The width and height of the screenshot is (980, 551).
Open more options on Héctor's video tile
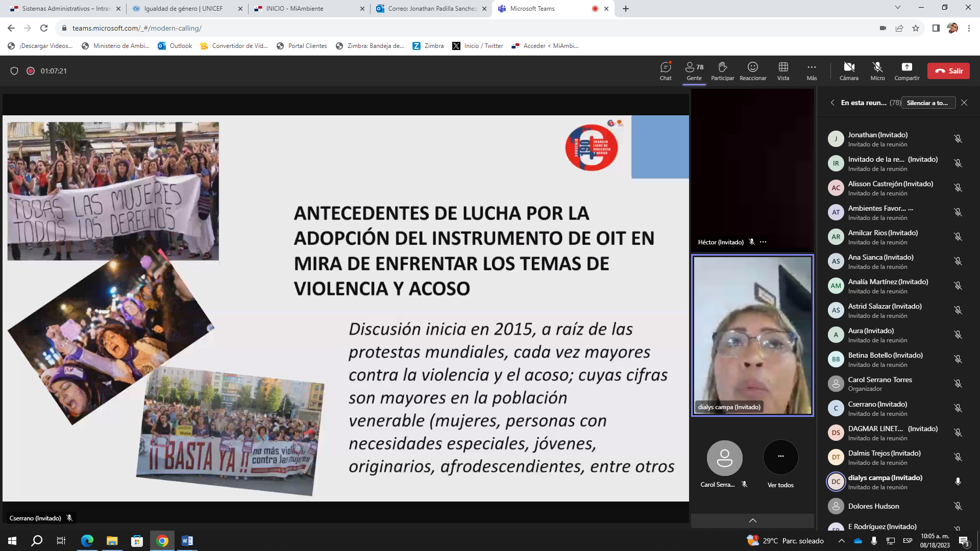(763, 242)
